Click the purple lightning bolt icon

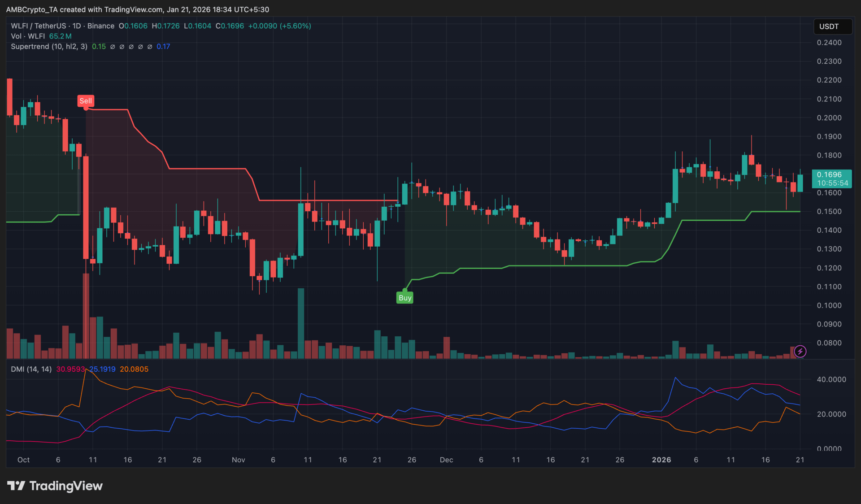pos(800,352)
